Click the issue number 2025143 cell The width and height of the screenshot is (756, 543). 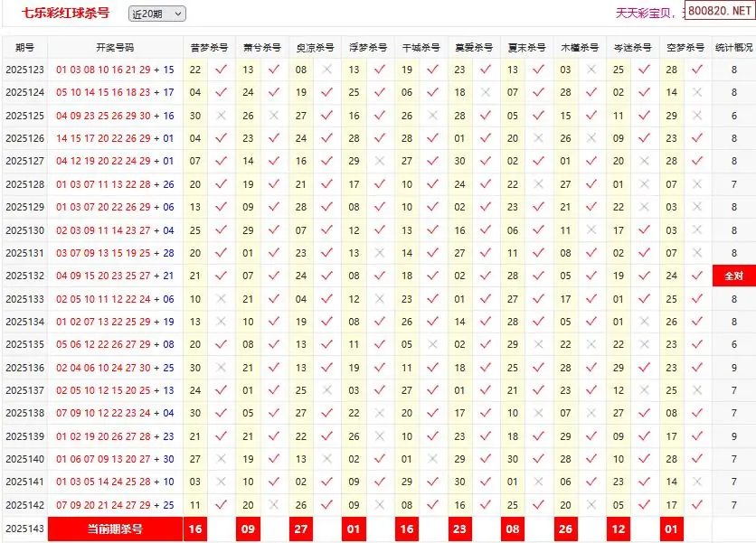pyautogui.click(x=24, y=529)
